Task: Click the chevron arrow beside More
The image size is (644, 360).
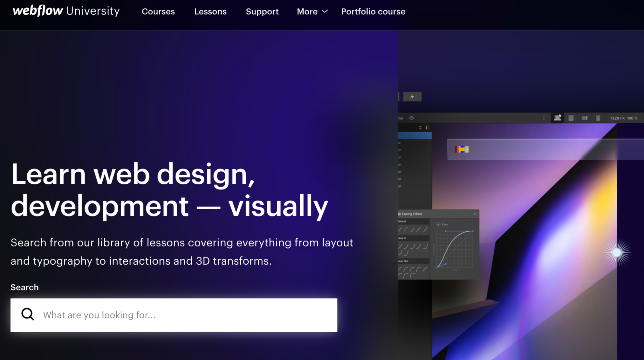Action: [x=325, y=12]
